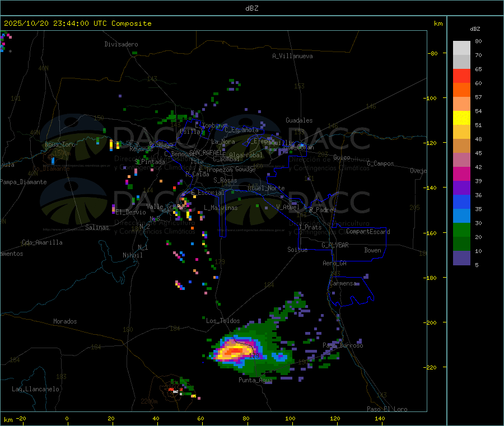Pick the slate-purple 10-5 dBZ legend swatch
The width and height of the screenshot is (504, 426).
click(x=461, y=258)
